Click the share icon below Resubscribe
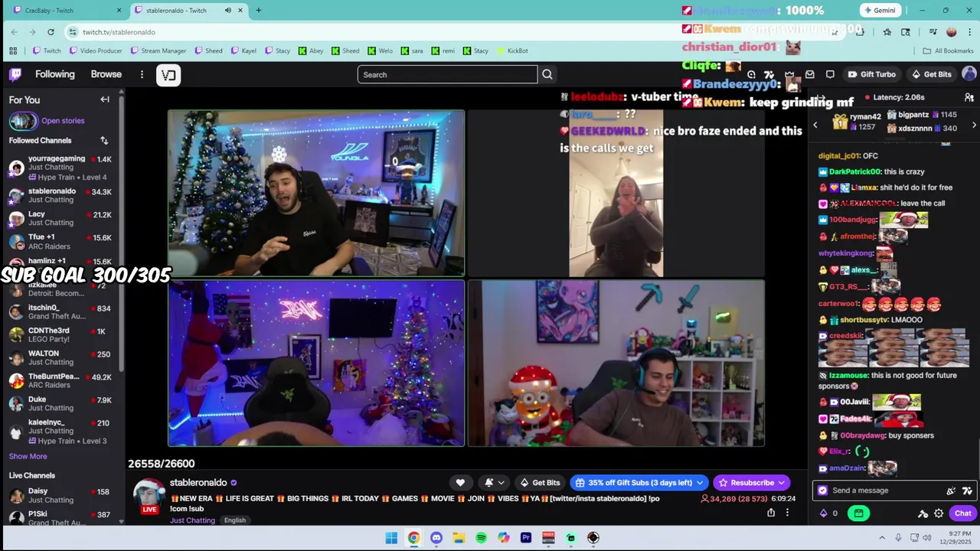Viewport: 980px width, 551px height. (x=771, y=513)
